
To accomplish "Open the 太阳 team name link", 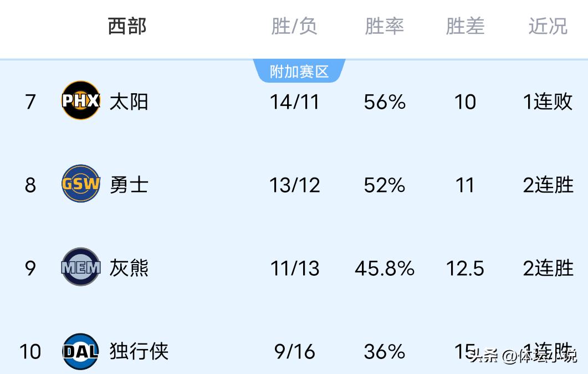I will 129,102.
